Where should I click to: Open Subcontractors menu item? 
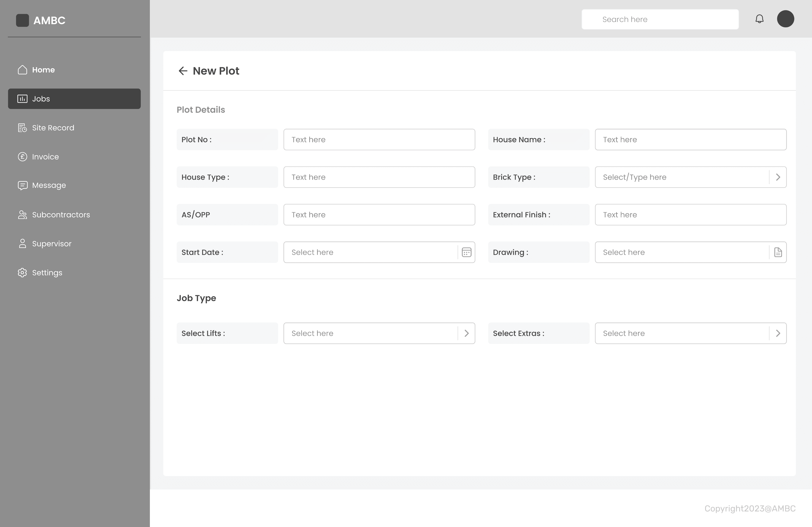[x=61, y=215]
